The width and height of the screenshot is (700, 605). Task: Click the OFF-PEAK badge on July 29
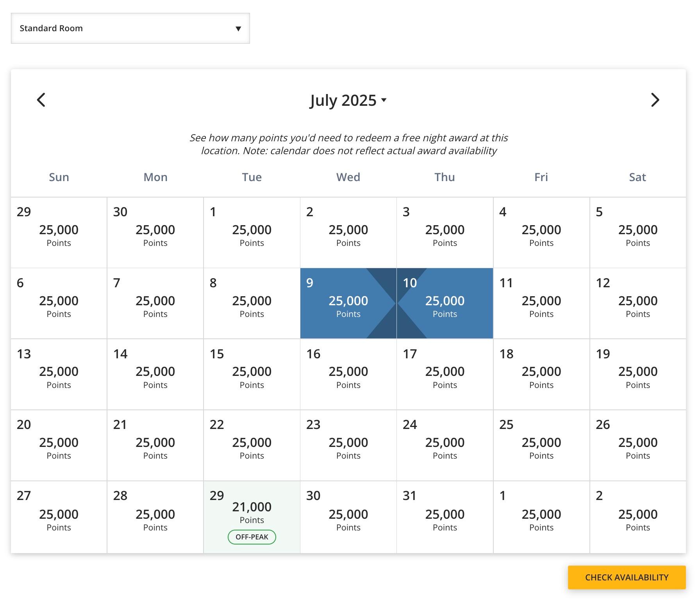pos(252,537)
